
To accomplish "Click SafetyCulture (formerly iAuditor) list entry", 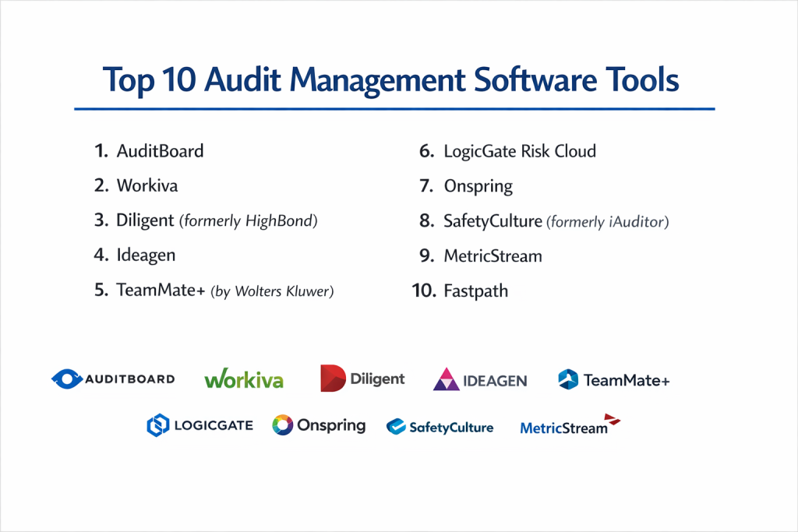I will [556, 221].
